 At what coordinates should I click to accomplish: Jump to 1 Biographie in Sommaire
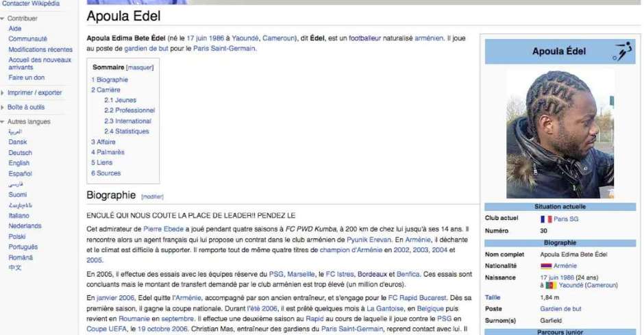coord(110,79)
